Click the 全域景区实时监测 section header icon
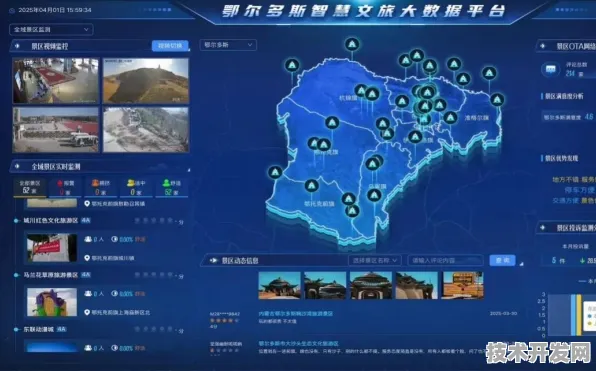596x371 pixels. pyautogui.click(x=17, y=166)
